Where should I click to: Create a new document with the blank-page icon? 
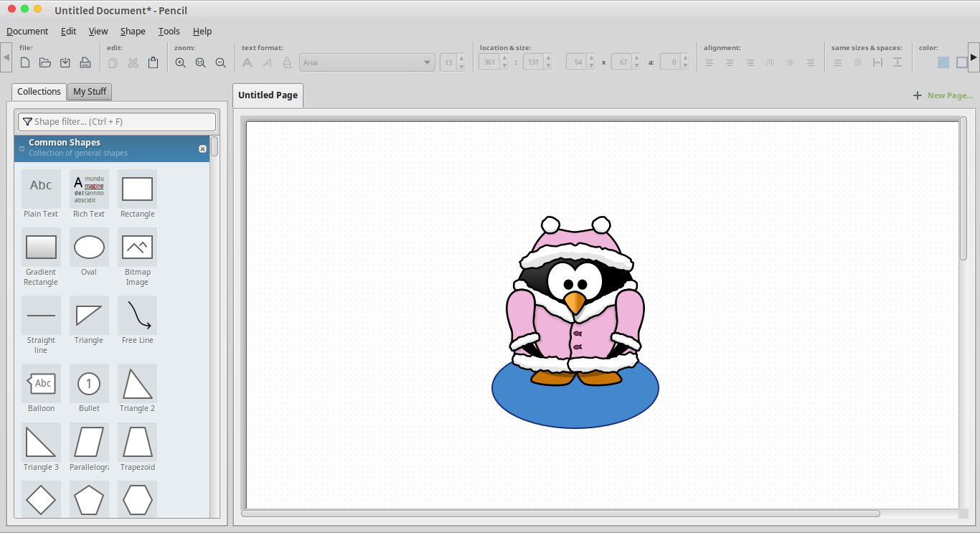pos(25,63)
